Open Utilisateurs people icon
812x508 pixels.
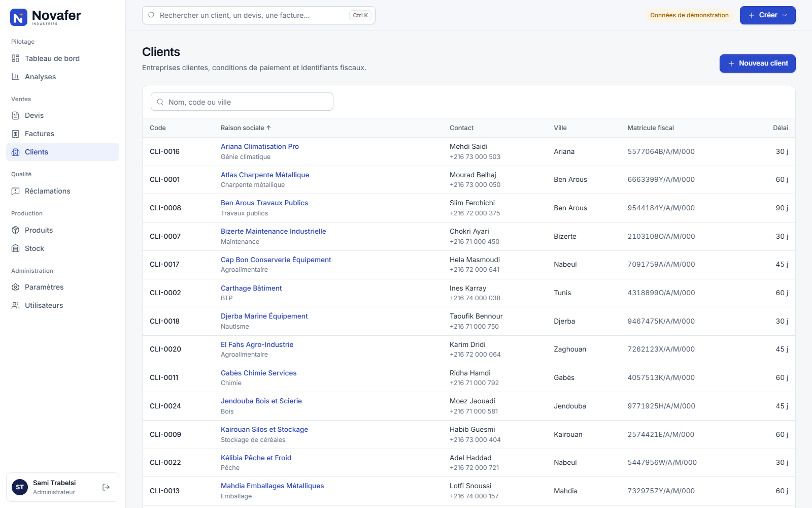coord(16,305)
